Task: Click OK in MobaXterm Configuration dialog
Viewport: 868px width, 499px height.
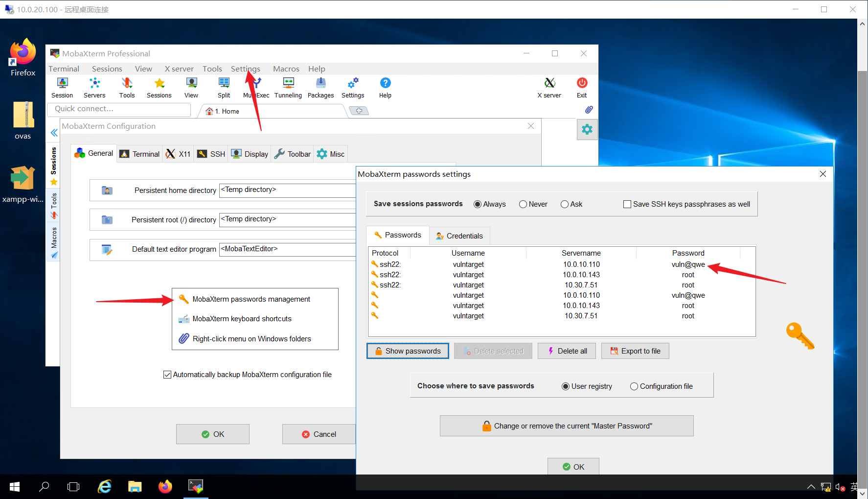Action: [213, 434]
